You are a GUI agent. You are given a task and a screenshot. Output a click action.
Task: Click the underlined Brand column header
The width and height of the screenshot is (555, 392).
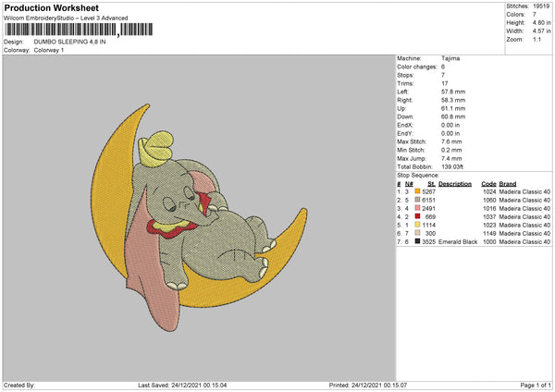508,184
